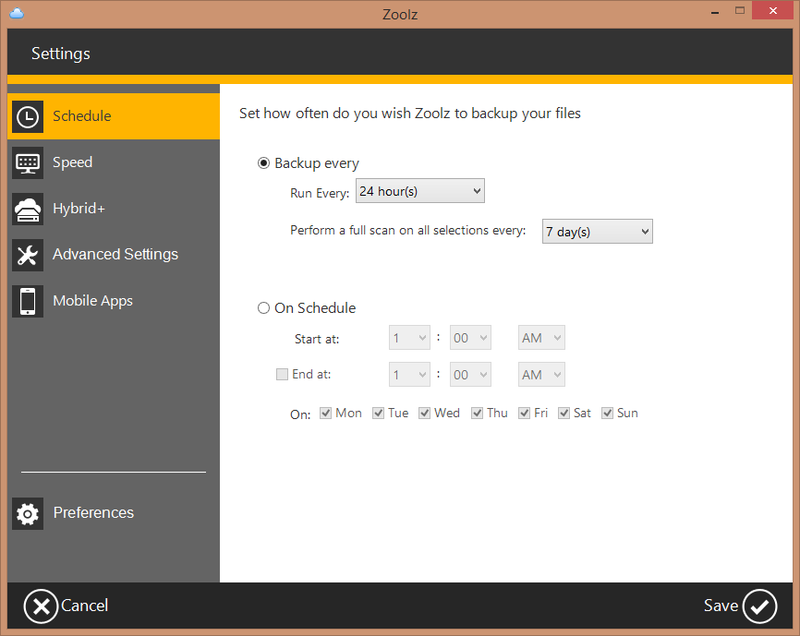Click the Cancel X circle icon
800x636 pixels.
[41, 606]
